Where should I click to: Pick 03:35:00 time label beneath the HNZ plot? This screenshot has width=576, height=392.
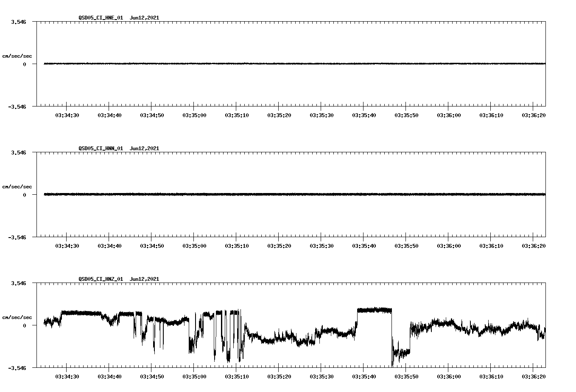(194, 377)
